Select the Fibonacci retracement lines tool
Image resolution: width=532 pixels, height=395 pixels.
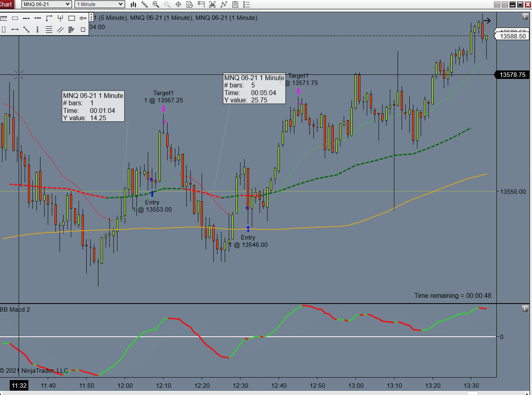[49, 30]
